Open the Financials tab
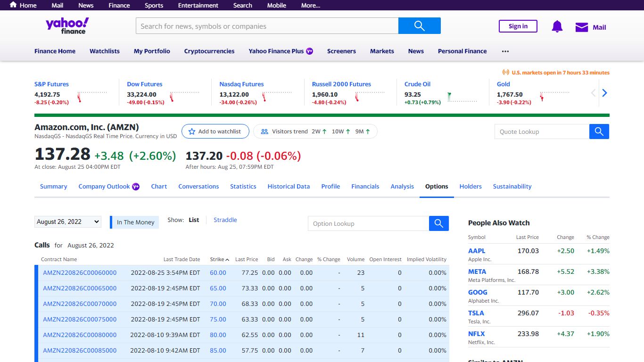 pyautogui.click(x=365, y=186)
